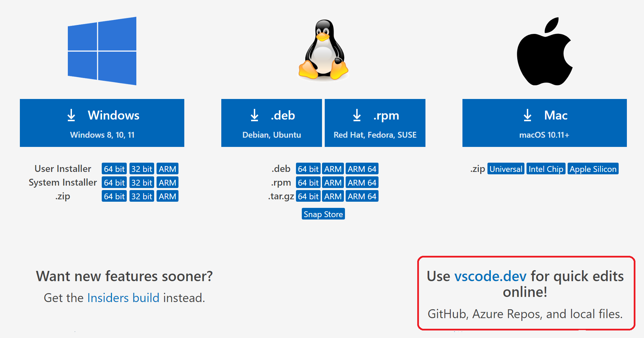Screen dimensions: 644x338
Task: Open vscode.dev for quick online edits
Action: (491, 276)
